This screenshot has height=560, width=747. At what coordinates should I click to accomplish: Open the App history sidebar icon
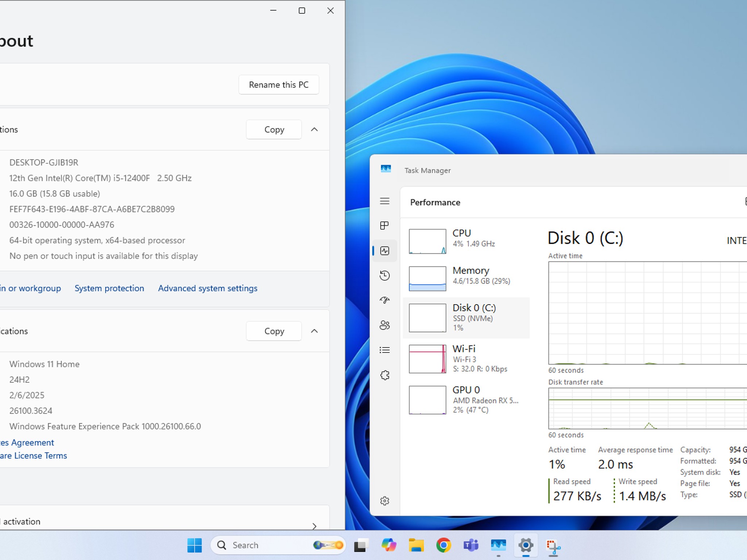384,275
